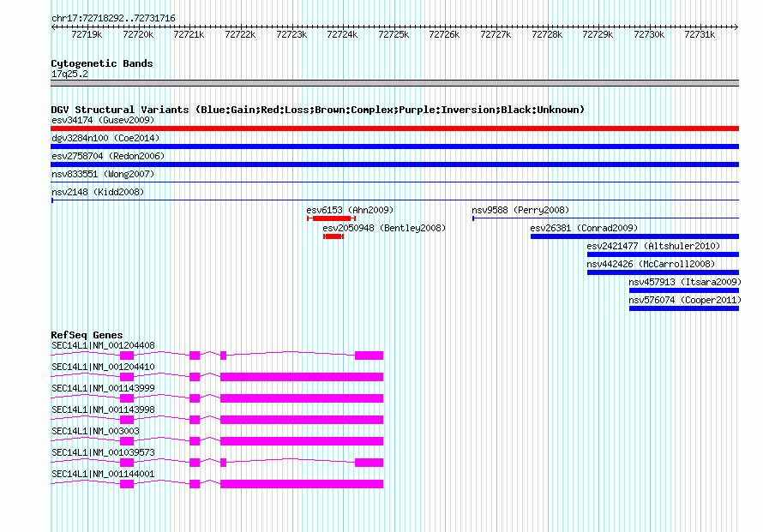The height and width of the screenshot is (532, 763).
Task: Click large exon of SEC14L1 NM_001144001
Action: 302,484
